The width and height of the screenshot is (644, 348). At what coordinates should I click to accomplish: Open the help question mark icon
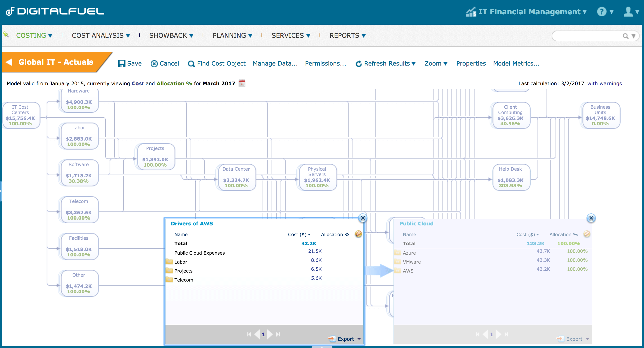(x=602, y=12)
